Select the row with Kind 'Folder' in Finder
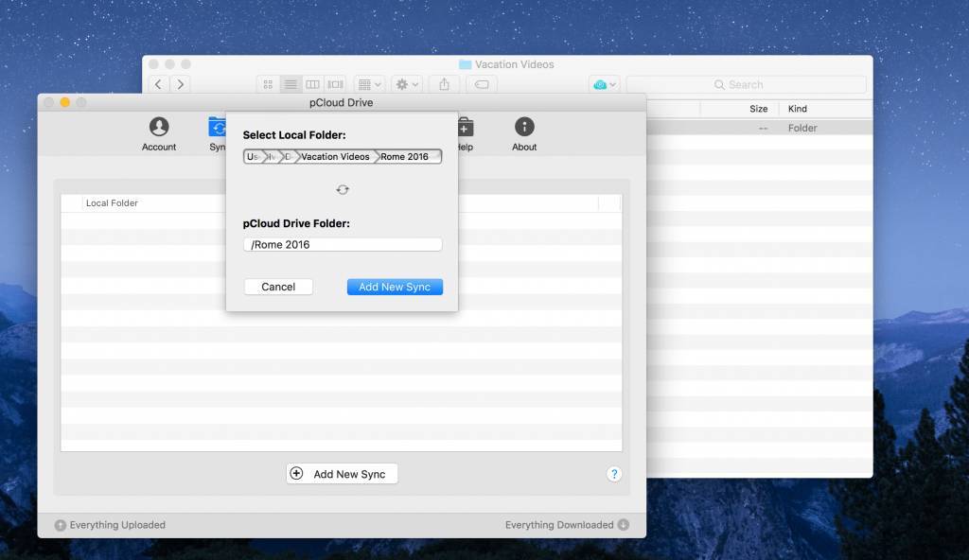969x560 pixels. 760,128
